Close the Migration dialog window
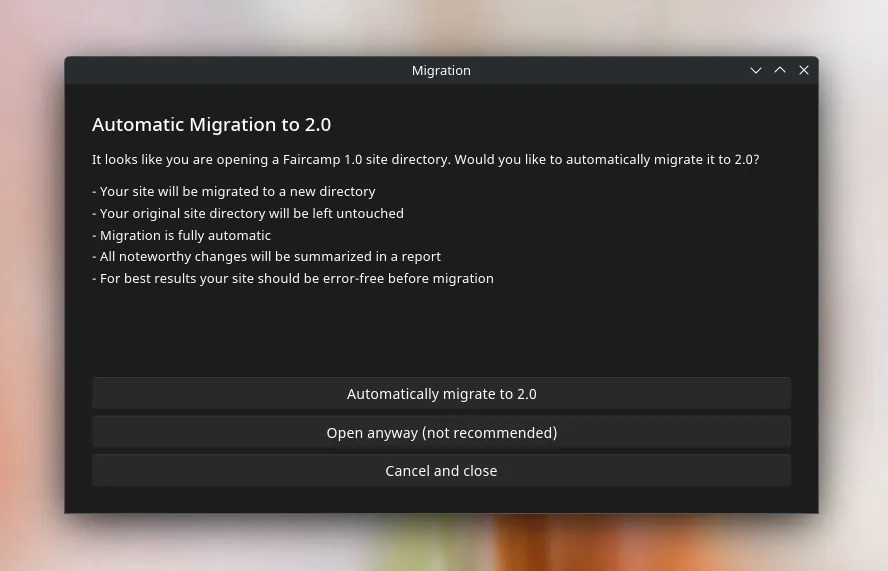 (x=804, y=70)
